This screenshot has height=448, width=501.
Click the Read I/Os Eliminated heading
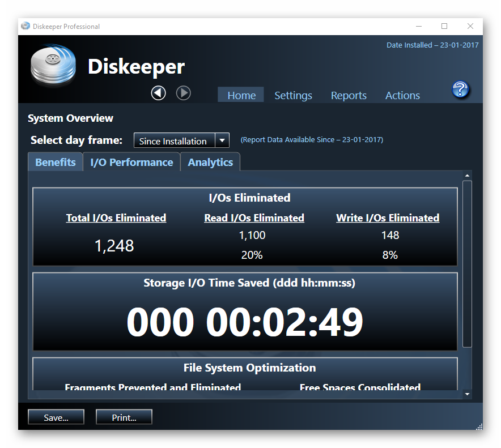coord(254,218)
